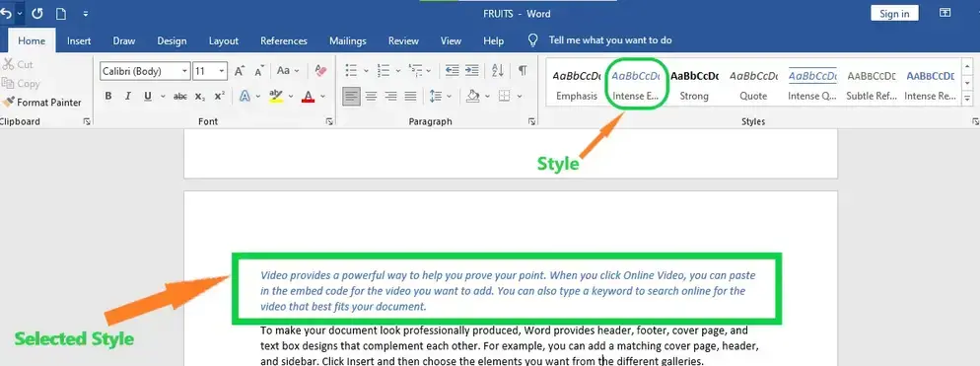Toggle Underline formatting
Viewport: 980px width, 366px height.
coord(148,97)
